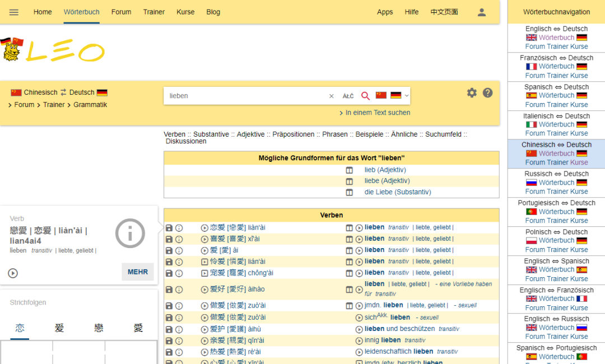
Task: Go to Home in top navigation
Action: click(x=43, y=12)
